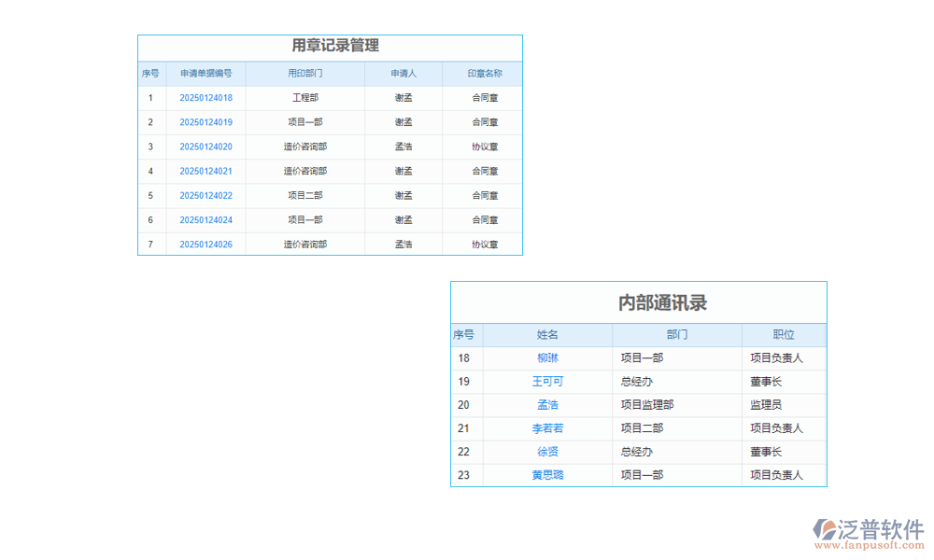
Task: Click the 印章名称 column header
Action: pyautogui.click(x=484, y=73)
